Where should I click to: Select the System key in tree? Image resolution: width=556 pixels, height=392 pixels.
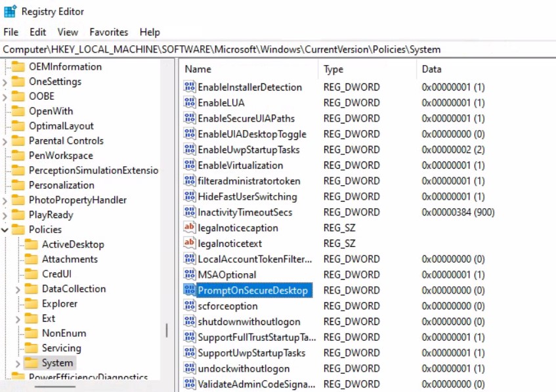click(57, 363)
